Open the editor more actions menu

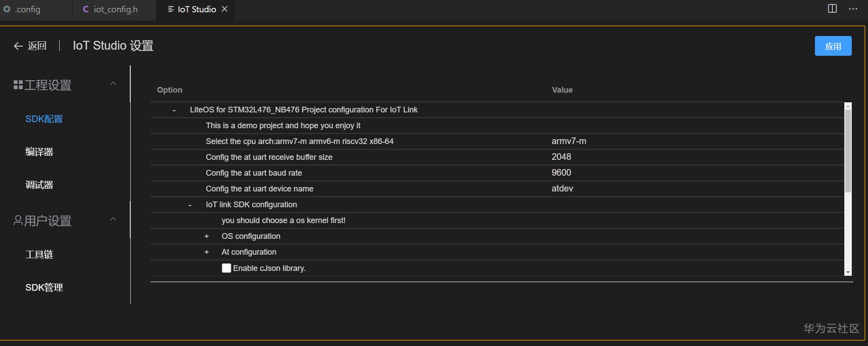click(x=853, y=9)
